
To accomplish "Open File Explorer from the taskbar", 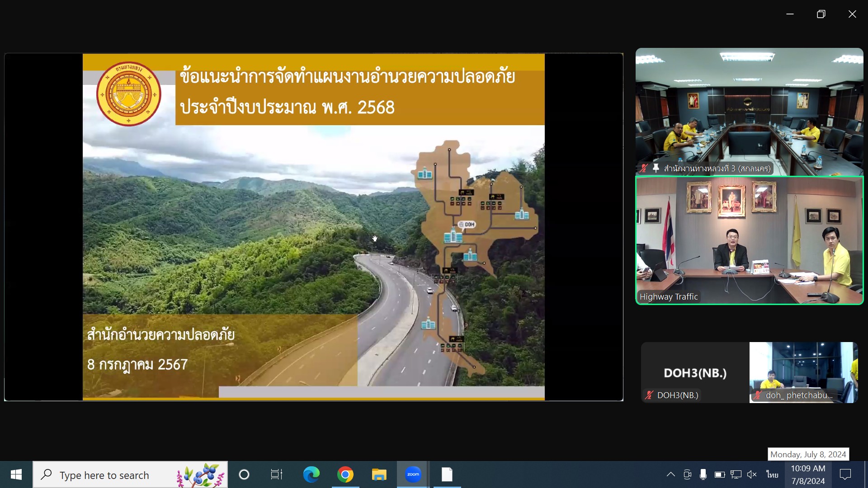I will 379,474.
